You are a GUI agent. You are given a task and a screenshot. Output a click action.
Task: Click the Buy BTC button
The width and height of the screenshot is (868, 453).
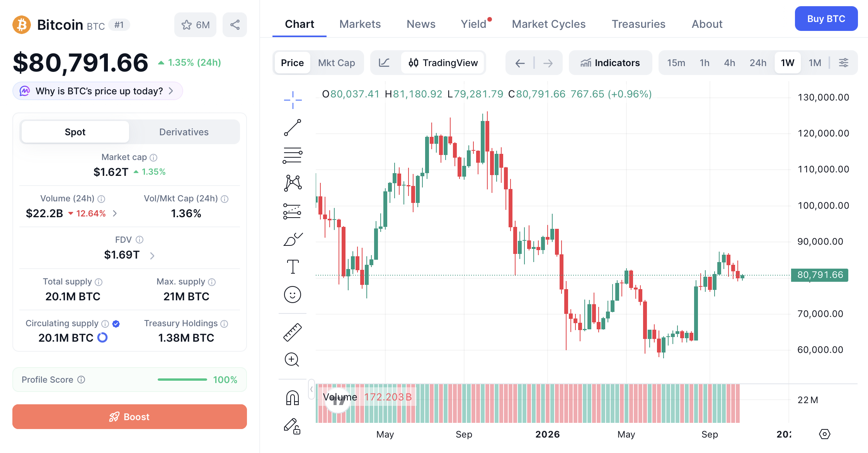[826, 19]
